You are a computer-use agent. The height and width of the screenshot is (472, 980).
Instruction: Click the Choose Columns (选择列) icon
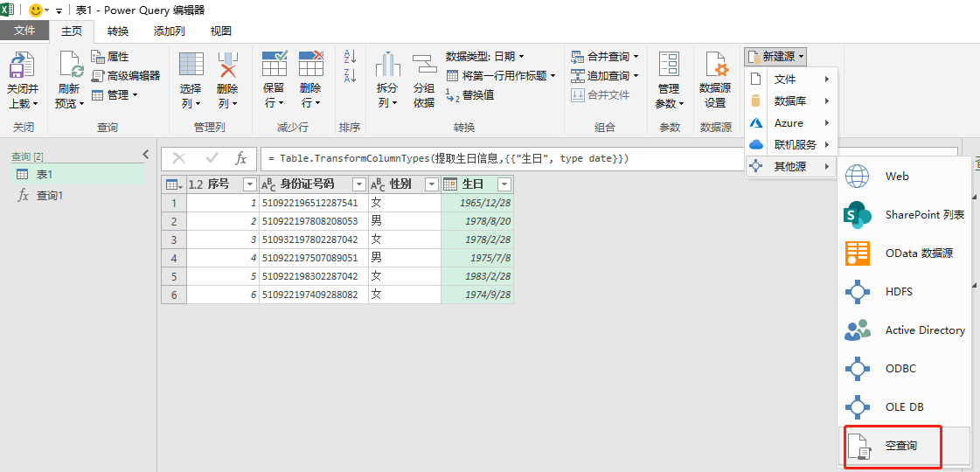point(191,65)
